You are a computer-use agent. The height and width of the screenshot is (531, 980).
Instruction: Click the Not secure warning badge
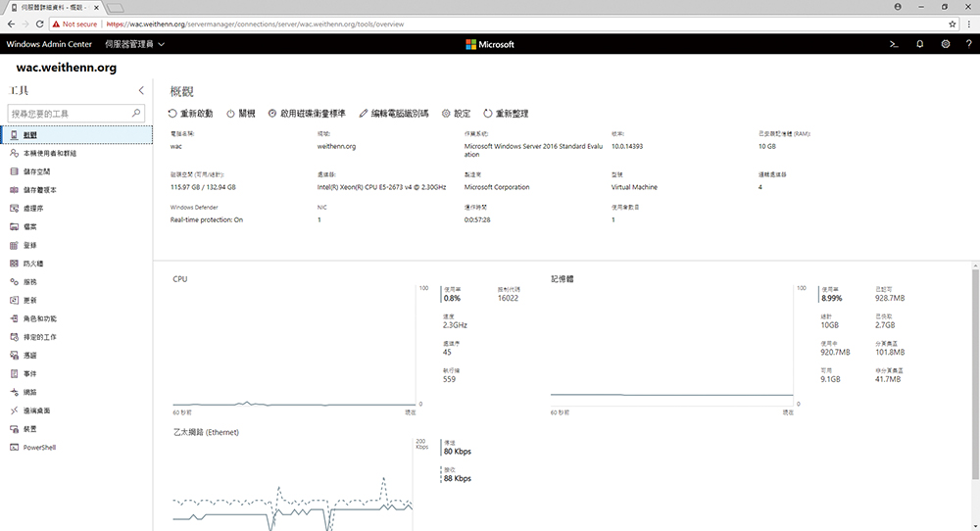pos(74,24)
